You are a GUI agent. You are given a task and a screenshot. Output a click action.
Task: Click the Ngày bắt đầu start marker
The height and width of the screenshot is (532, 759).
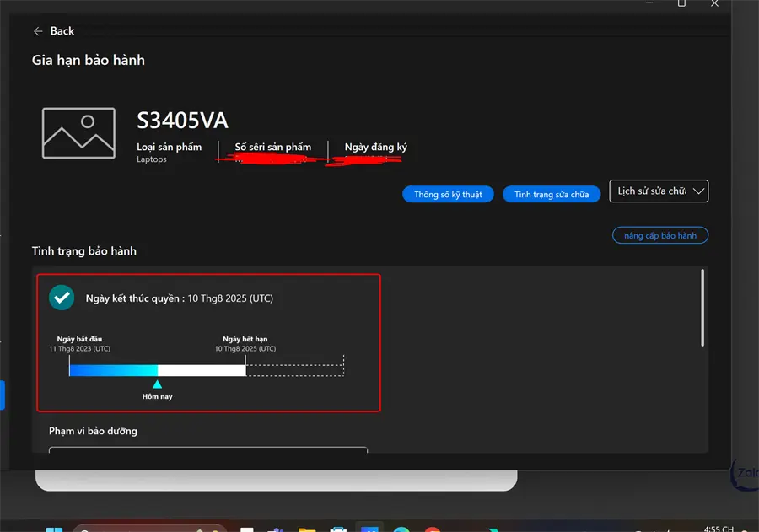click(x=69, y=365)
